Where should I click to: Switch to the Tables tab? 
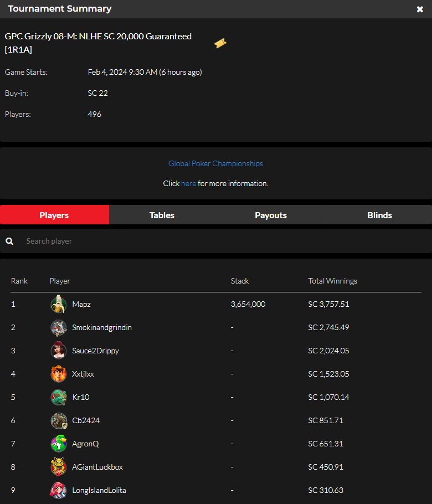pyautogui.click(x=162, y=215)
